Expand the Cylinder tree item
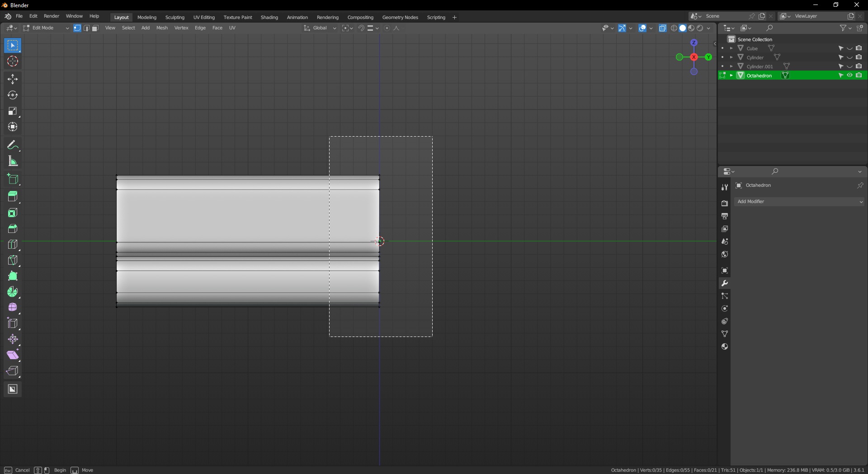Viewport: 868px width, 474px height. [731, 57]
